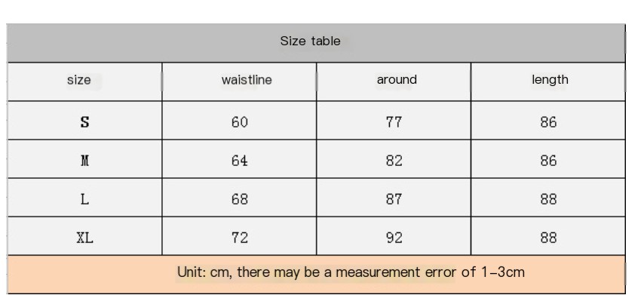Click the S size cell
The height and width of the screenshot is (295, 644).
[84, 122]
